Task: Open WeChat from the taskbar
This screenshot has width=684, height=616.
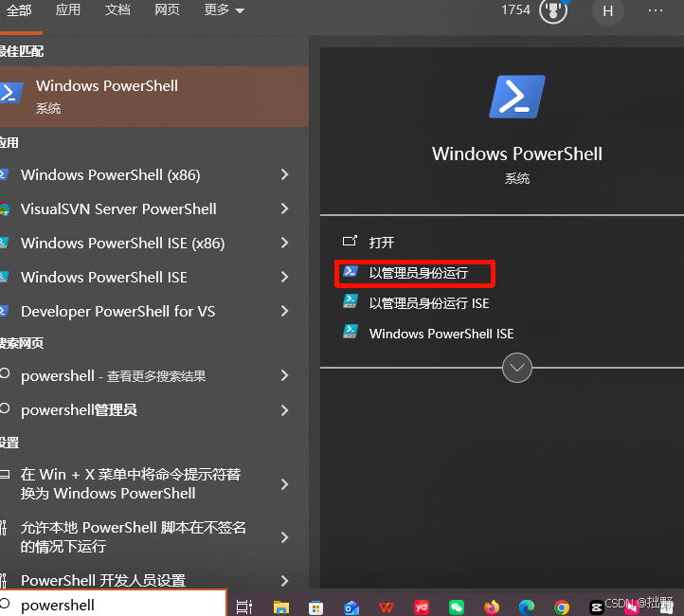Action: point(457,607)
